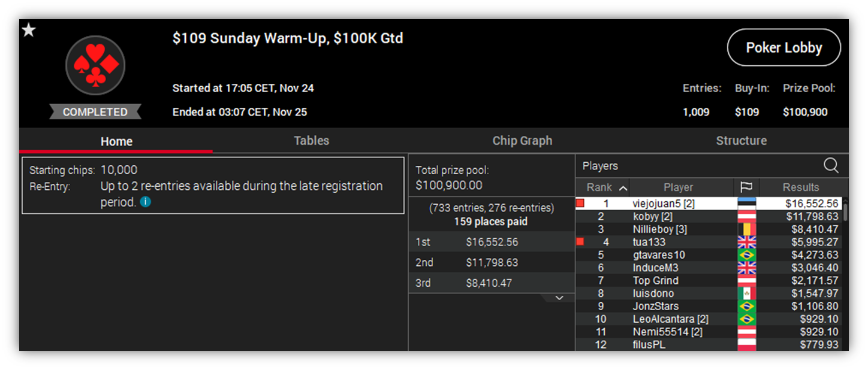Click the red marker beside tua133
This screenshot has height=370, width=868.
[580, 242]
